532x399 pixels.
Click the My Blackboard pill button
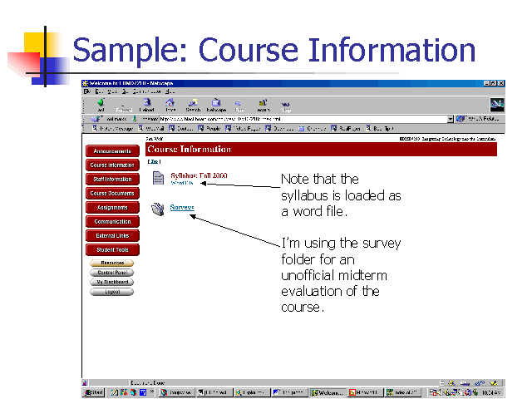point(112,282)
